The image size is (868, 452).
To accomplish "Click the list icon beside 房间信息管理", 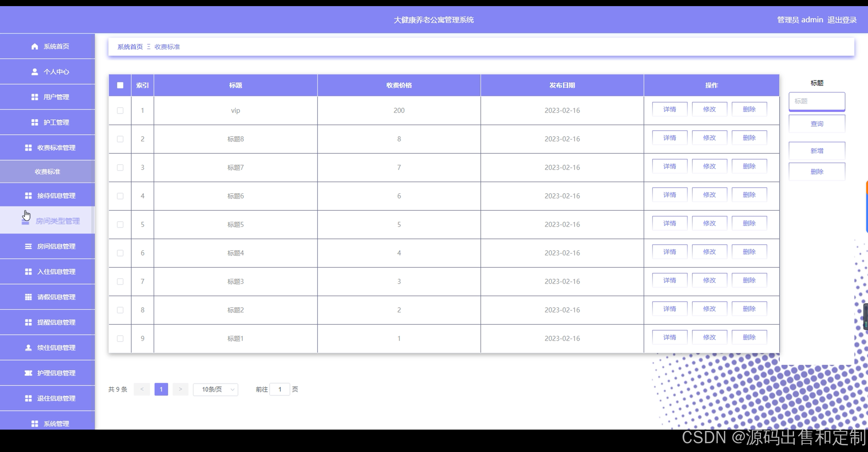I will (x=28, y=246).
